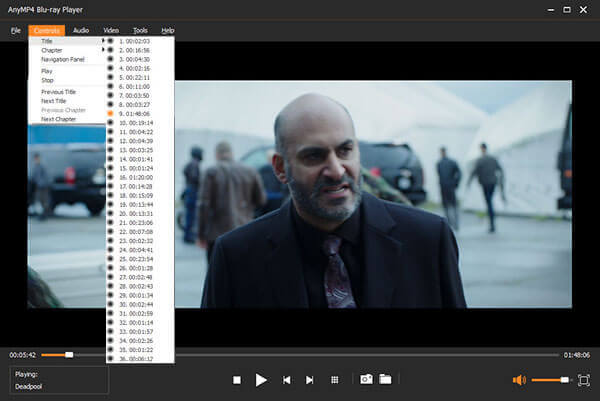The width and height of the screenshot is (600, 401).
Task: Open the playlist grid icon
Action: (x=335, y=380)
